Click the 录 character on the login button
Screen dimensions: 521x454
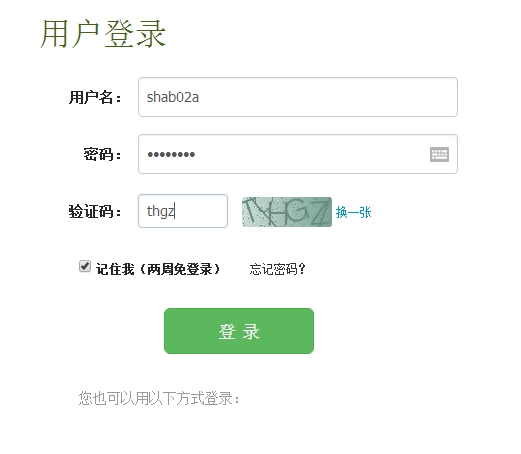tap(251, 332)
